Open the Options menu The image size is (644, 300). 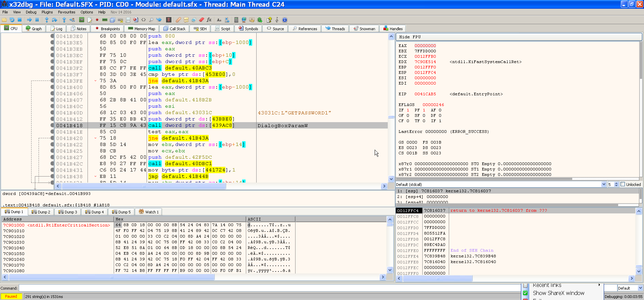87,12
